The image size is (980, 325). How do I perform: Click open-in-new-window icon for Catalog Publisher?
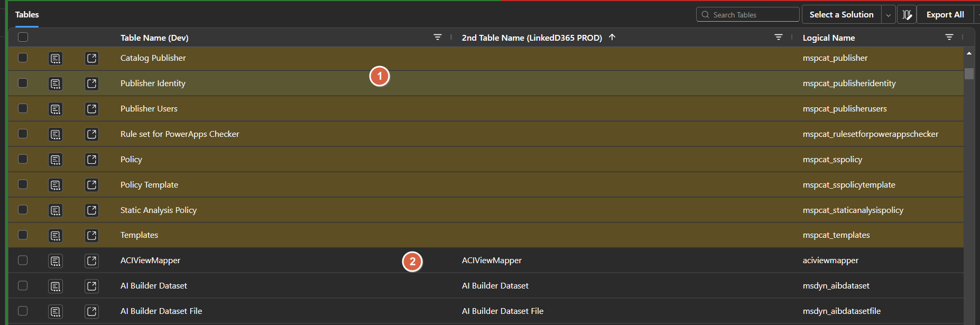(x=91, y=58)
